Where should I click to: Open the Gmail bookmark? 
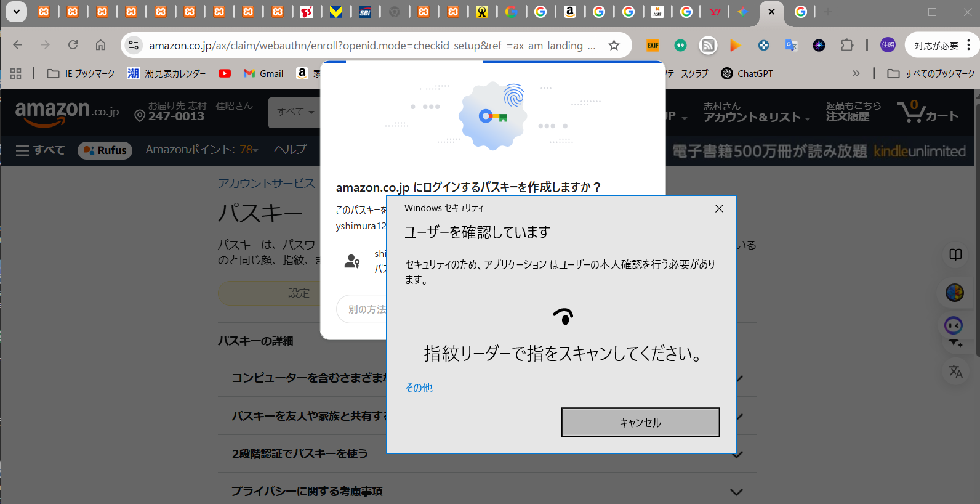click(x=263, y=73)
